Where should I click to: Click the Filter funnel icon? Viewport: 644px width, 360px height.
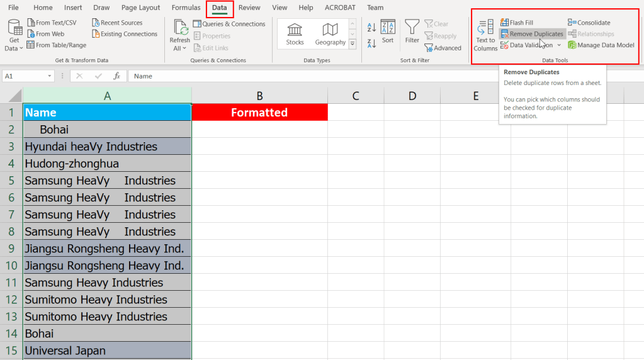coord(412,28)
